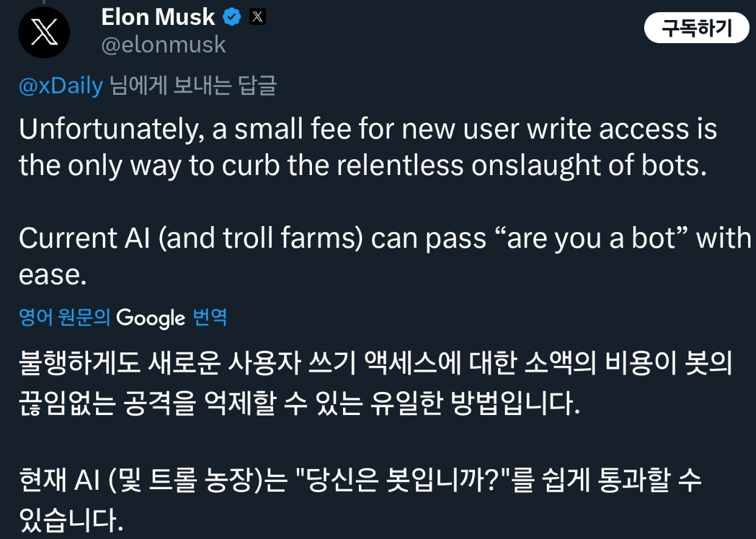
Task: Click the blue verified checkmark badge
Action: [232, 17]
